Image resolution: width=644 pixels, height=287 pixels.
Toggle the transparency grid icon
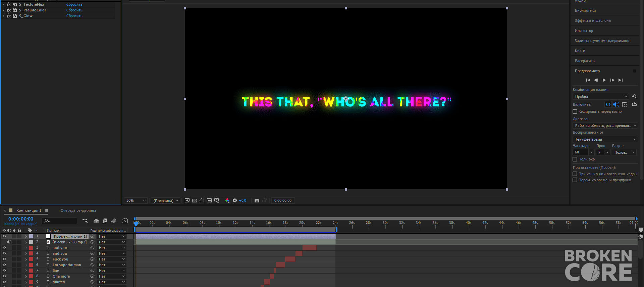195,200
